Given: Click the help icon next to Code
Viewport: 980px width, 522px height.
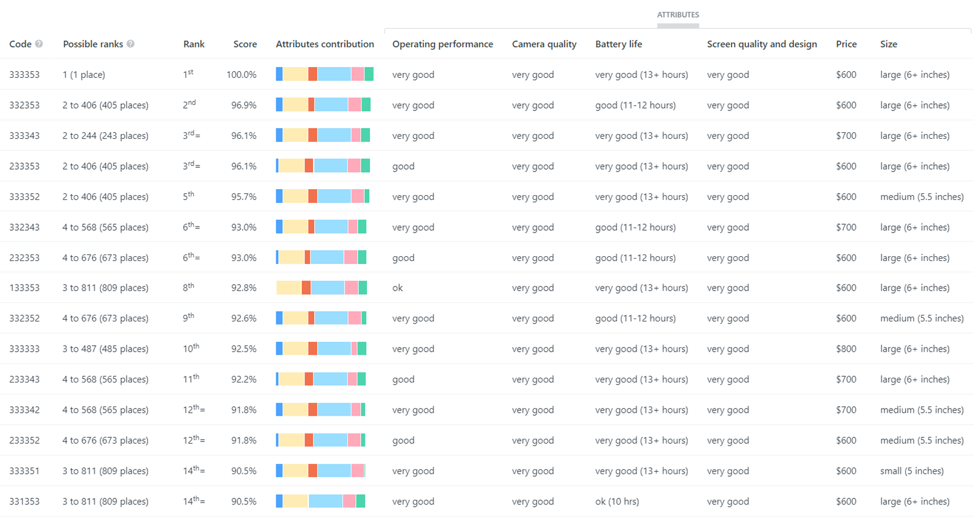Looking at the screenshot, I should tap(39, 44).
